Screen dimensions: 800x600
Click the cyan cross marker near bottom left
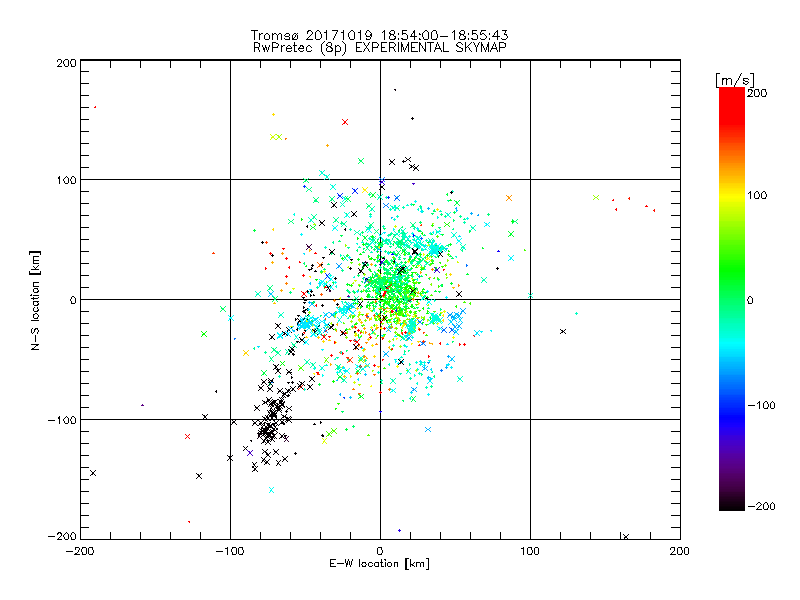pos(271,490)
